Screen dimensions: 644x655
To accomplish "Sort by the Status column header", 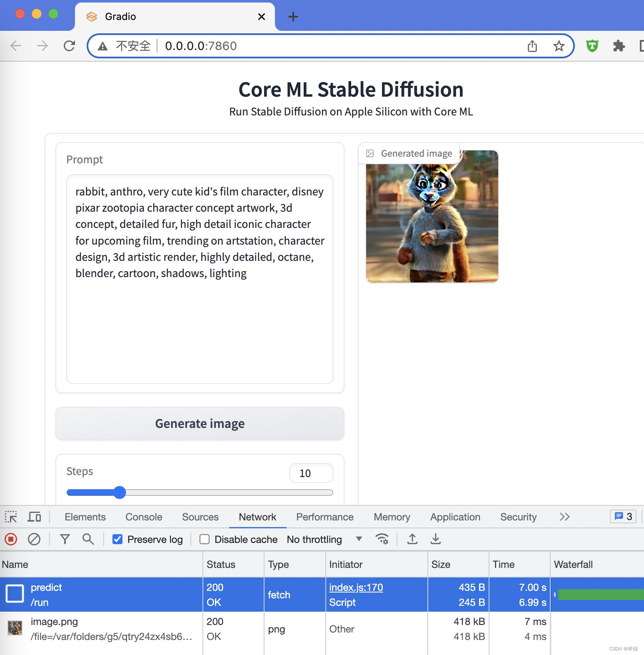I will pos(233,564).
